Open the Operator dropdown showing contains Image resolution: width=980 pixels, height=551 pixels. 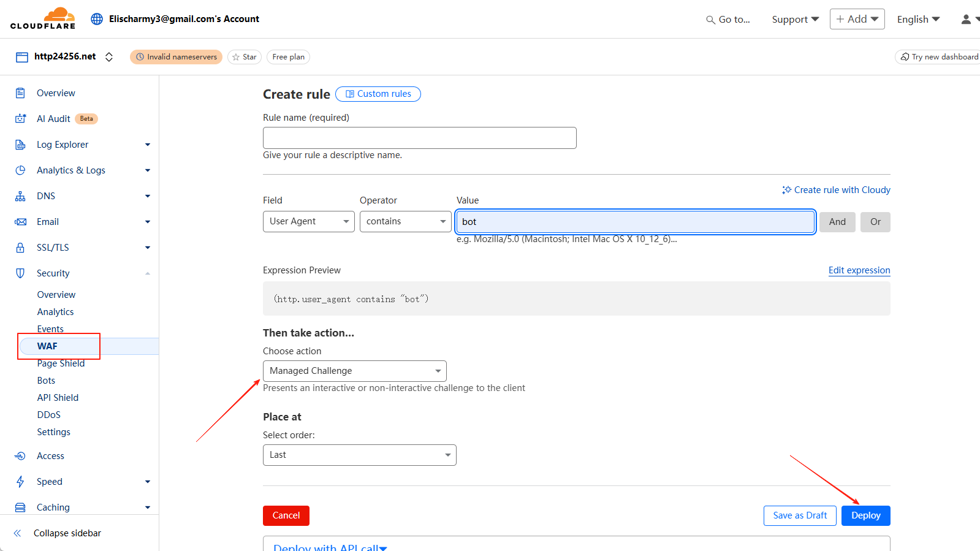pos(406,221)
